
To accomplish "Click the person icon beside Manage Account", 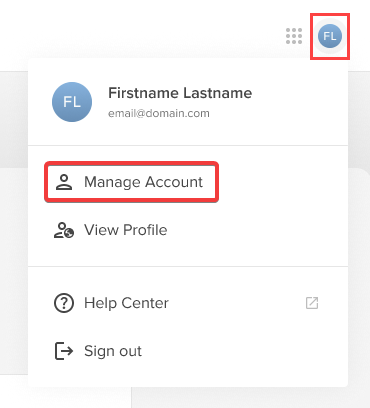I will (x=64, y=182).
